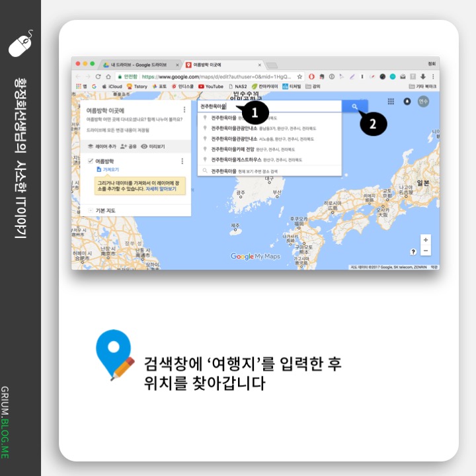Image resolution: width=476 pixels, height=476 pixels.
Task: Uncheck the 여름방학 layer checkbox
Action: click(91, 161)
